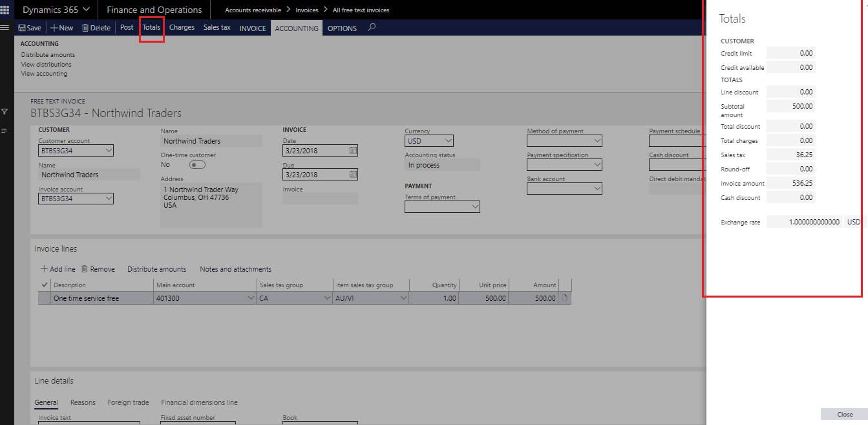
Task: Click View accounting link
Action: coord(44,74)
